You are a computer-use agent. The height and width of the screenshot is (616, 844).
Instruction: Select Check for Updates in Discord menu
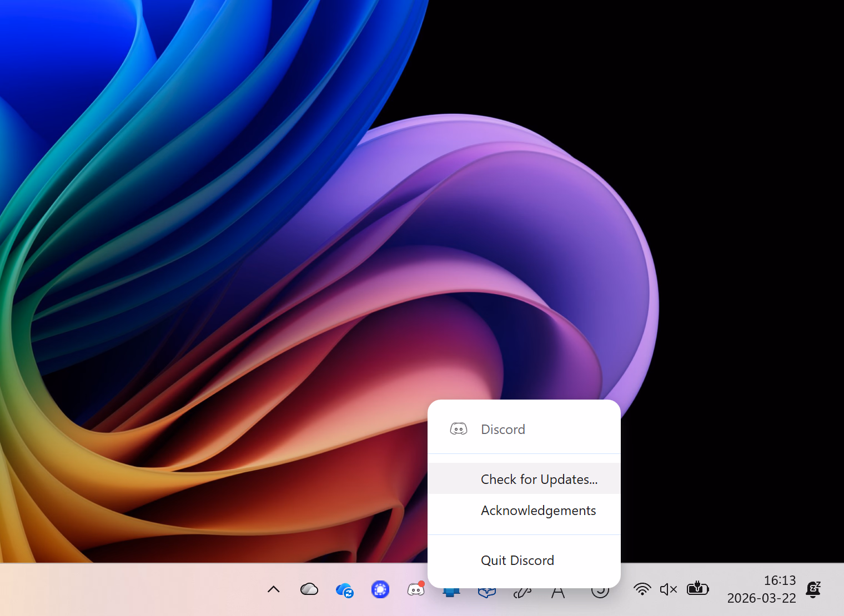[539, 479]
